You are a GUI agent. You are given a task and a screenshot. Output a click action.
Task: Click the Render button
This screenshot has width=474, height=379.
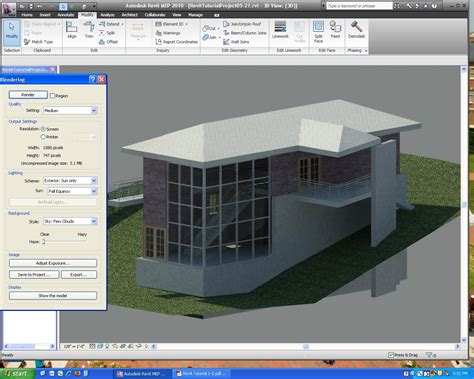click(x=28, y=95)
